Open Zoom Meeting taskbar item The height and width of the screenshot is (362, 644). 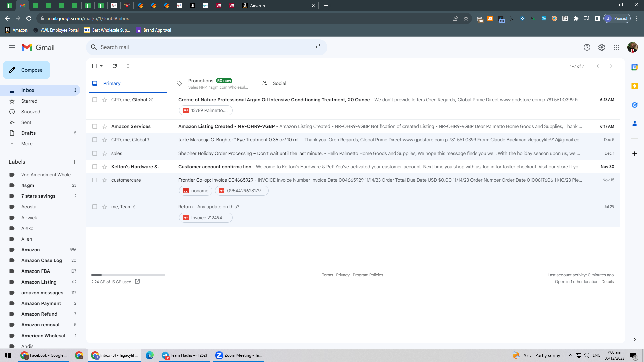239,355
